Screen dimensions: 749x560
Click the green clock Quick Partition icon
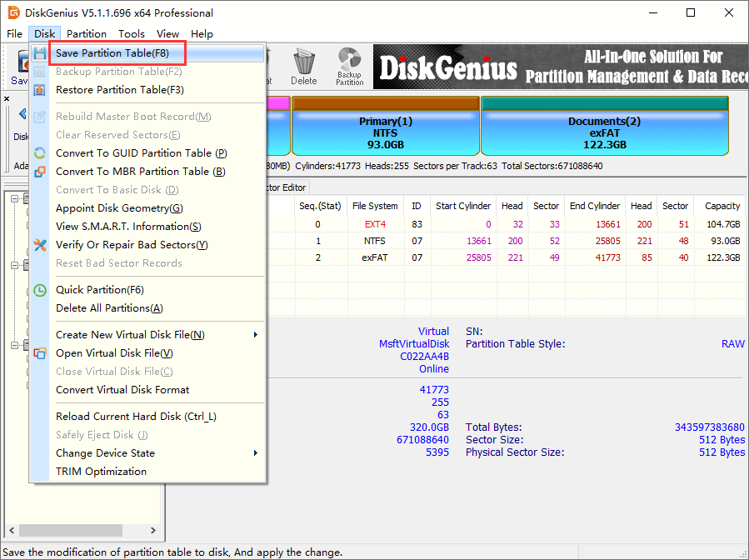40,290
